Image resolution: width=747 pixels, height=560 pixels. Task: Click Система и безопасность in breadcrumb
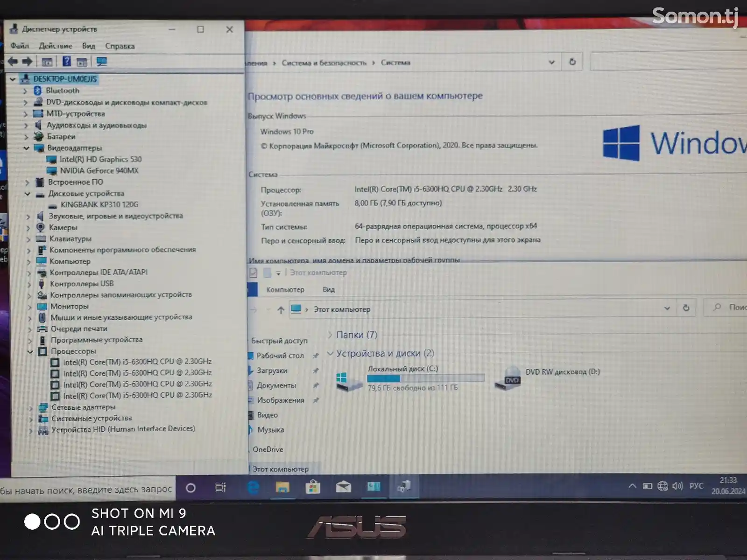point(324,63)
